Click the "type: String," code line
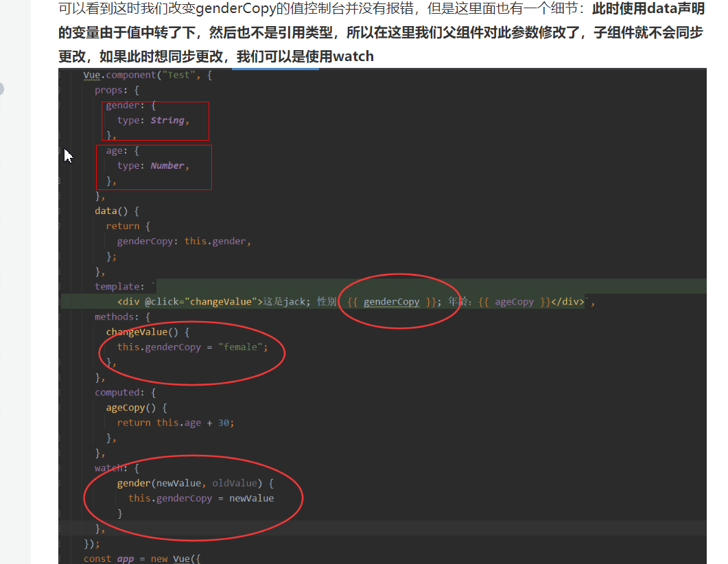This screenshot has height=564, width=728. [153, 120]
